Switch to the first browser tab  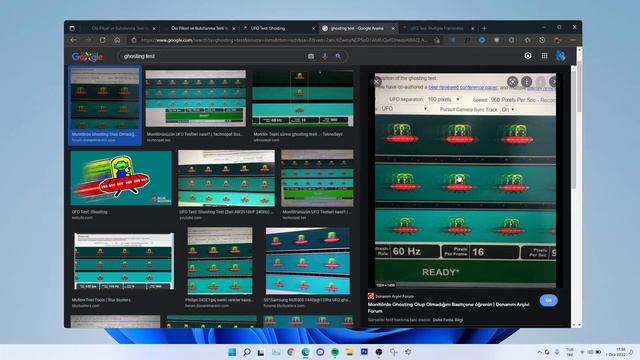tap(118, 28)
